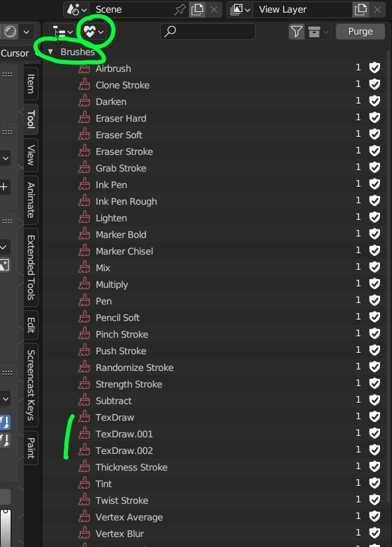392x547 pixels.
Task: Click the Pen brush icon
Action: click(x=84, y=301)
